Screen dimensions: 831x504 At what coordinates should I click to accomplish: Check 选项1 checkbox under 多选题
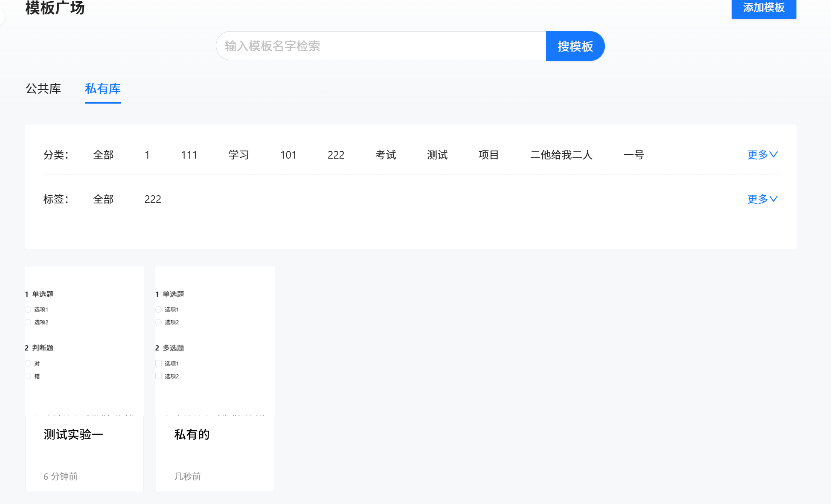click(x=158, y=363)
